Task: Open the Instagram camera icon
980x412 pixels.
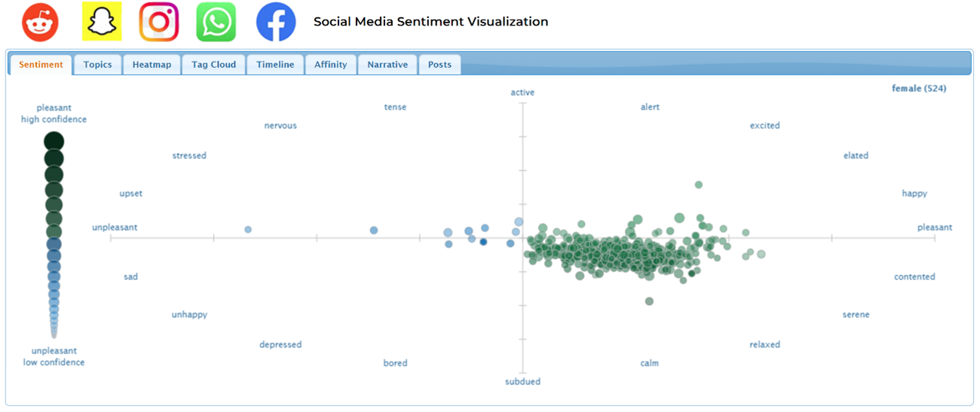Action: 159,22
